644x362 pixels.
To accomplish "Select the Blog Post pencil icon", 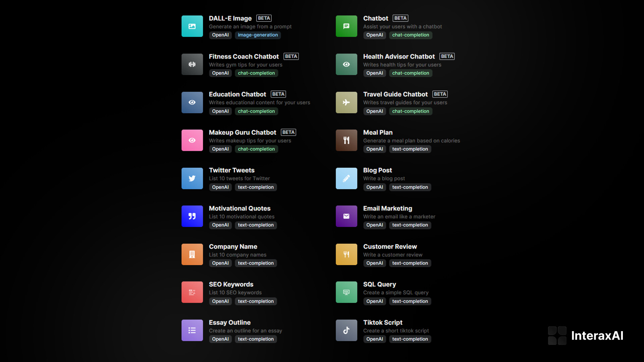I will 346,178.
